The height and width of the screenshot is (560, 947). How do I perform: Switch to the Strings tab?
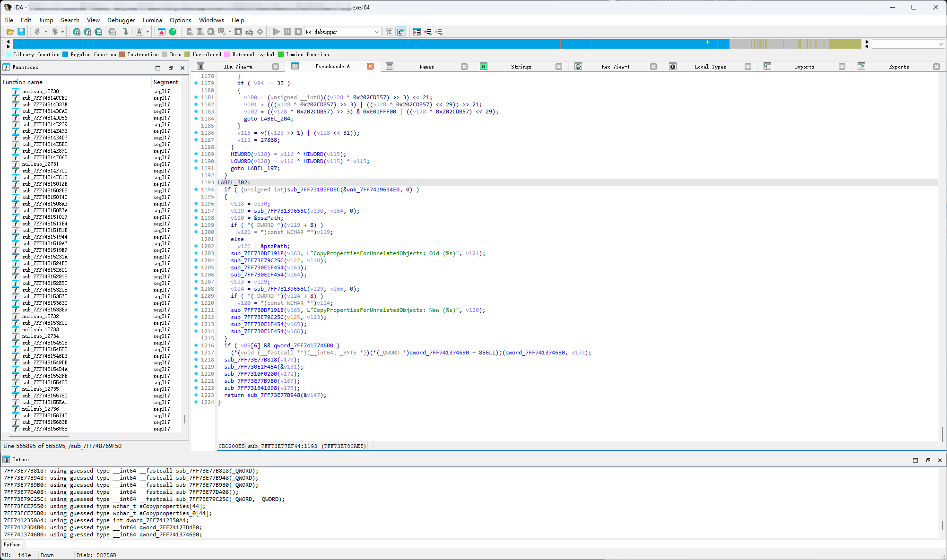[x=521, y=67]
